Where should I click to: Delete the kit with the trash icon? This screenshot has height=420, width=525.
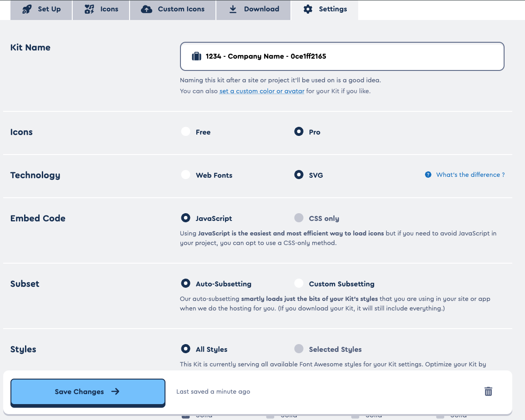(488, 391)
